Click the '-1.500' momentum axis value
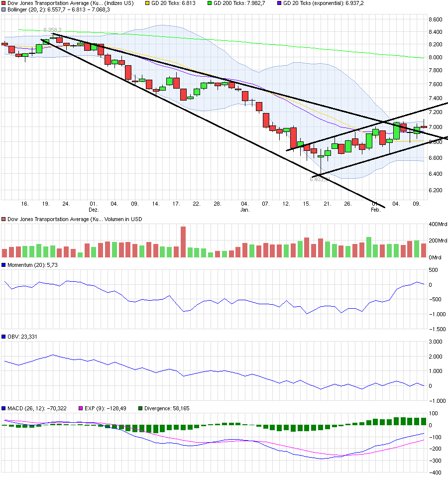The height and width of the screenshot is (477, 448). (x=437, y=329)
